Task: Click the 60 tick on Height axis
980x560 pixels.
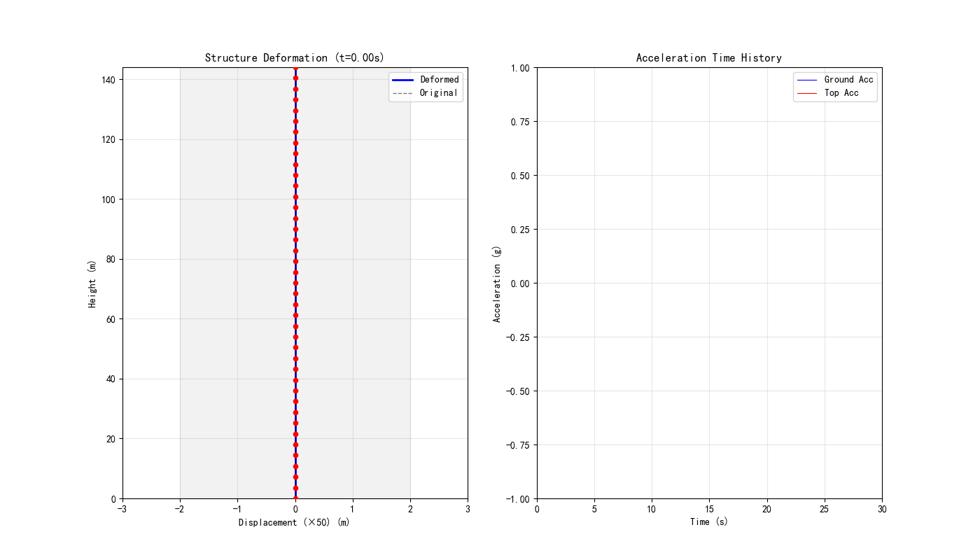Action: point(111,319)
